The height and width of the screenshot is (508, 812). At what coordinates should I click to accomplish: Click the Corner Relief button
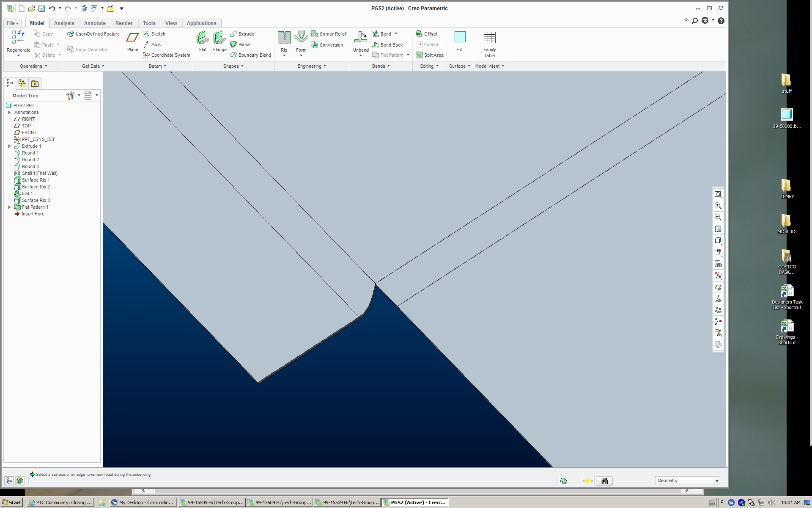click(x=329, y=34)
